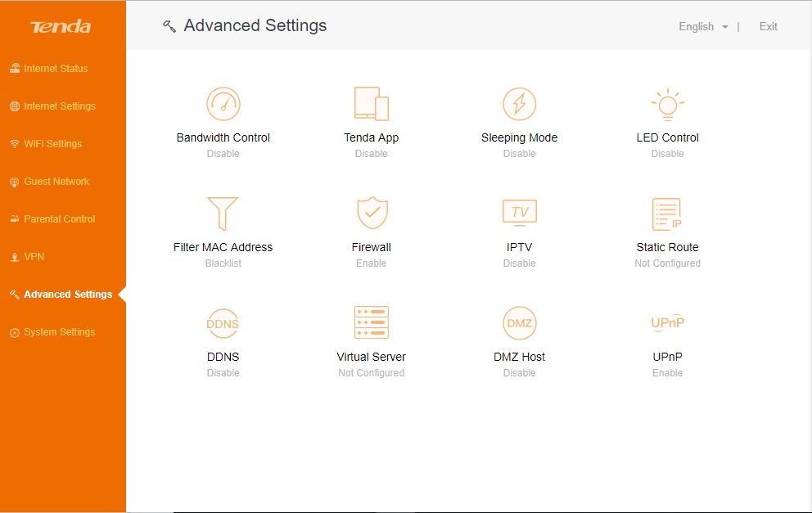This screenshot has height=513, width=812.
Task: Open the DMZ Host icon
Action: pos(520,323)
